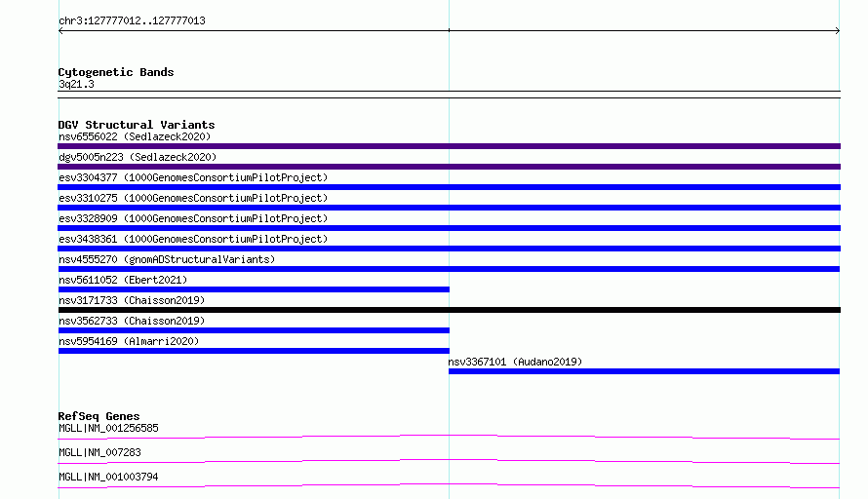The width and height of the screenshot is (868, 499).
Task: Open variant nsv6556022 (Sedlazeck2020) label
Action: click(135, 136)
